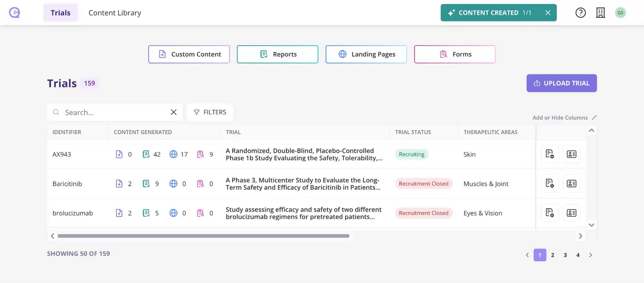This screenshot has width=644, height=283.
Task: Click the horizontal table scrollbar
Action: point(203,236)
